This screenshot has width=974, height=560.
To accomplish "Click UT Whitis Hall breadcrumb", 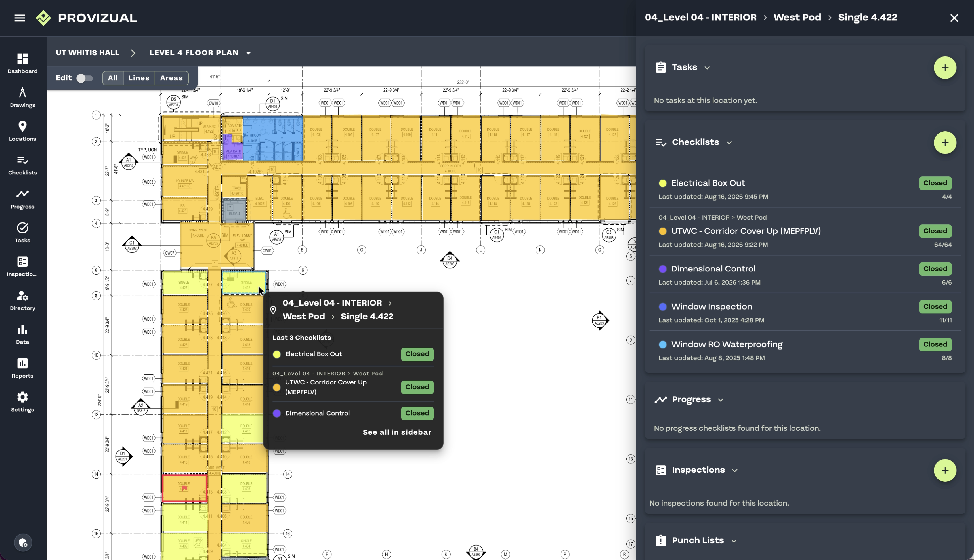I will click(x=88, y=53).
